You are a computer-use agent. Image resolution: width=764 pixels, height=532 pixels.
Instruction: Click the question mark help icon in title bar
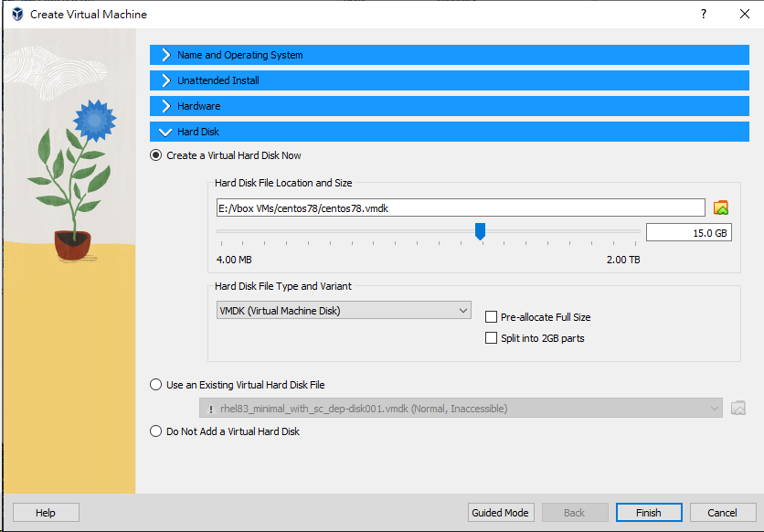[703, 15]
